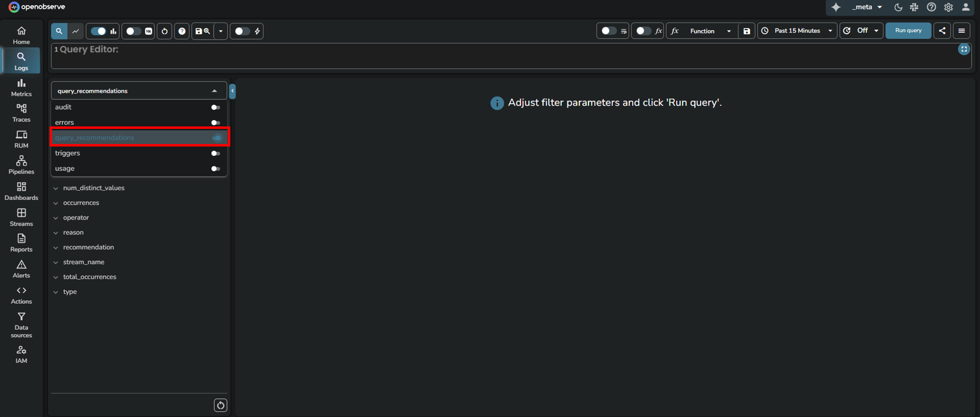
Task: Enable the triggers stream toggle
Action: click(215, 153)
